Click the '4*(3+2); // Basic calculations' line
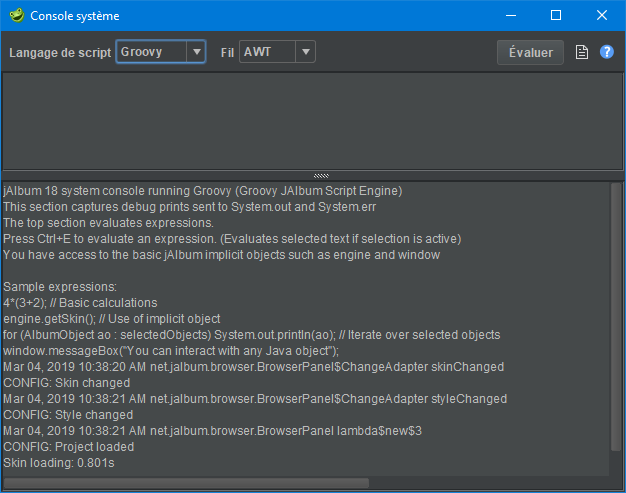 (x=80, y=303)
